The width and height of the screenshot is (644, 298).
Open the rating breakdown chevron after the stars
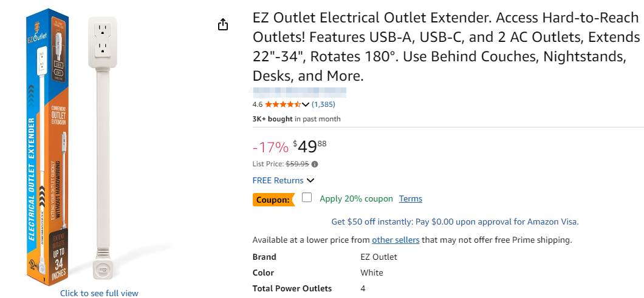pyautogui.click(x=306, y=104)
